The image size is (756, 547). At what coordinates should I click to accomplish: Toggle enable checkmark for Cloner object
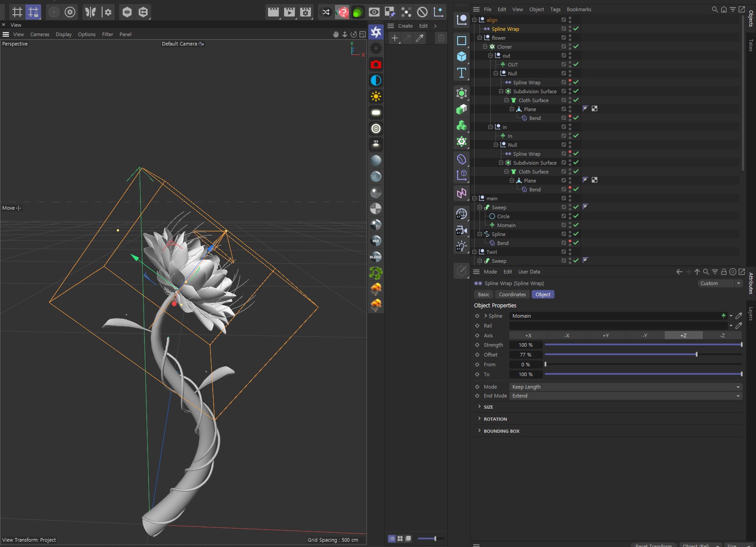(x=576, y=46)
